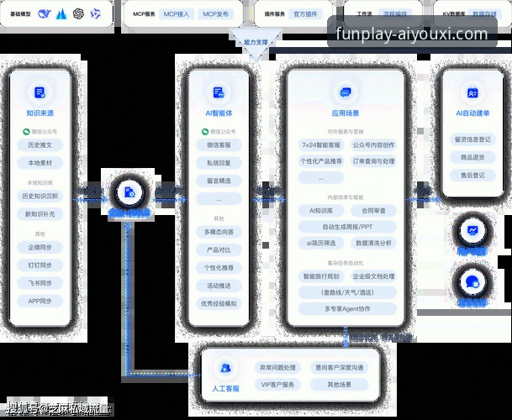Click the 7×24智能客服 pill
This screenshot has height=420, width=512.
point(319,145)
